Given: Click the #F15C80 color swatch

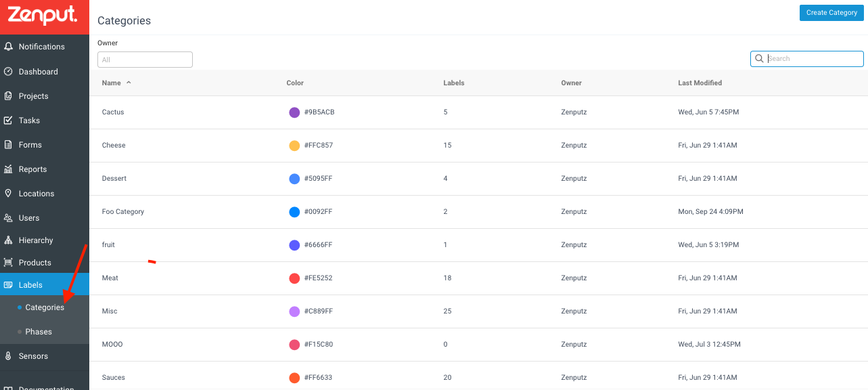Looking at the screenshot, I should pyautogui.click(x=294, y=345).
